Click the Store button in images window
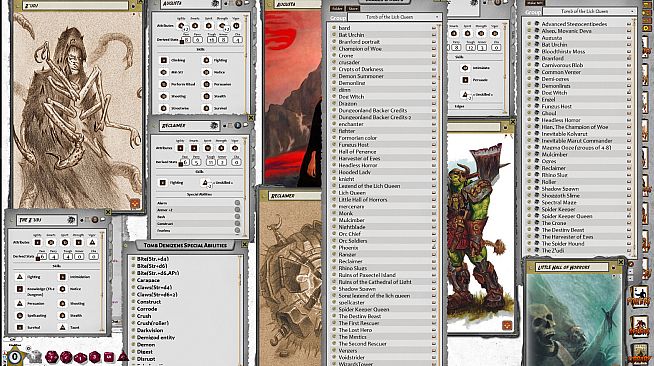 coord(353,9)
